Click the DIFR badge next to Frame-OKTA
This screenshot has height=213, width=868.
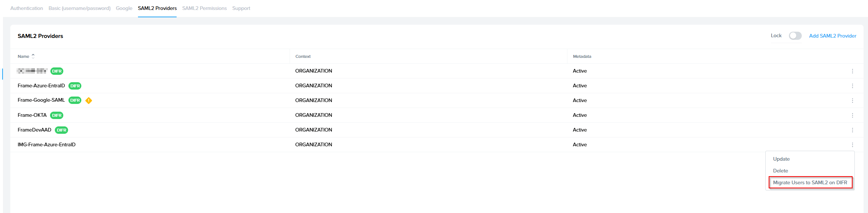(57, 115)
